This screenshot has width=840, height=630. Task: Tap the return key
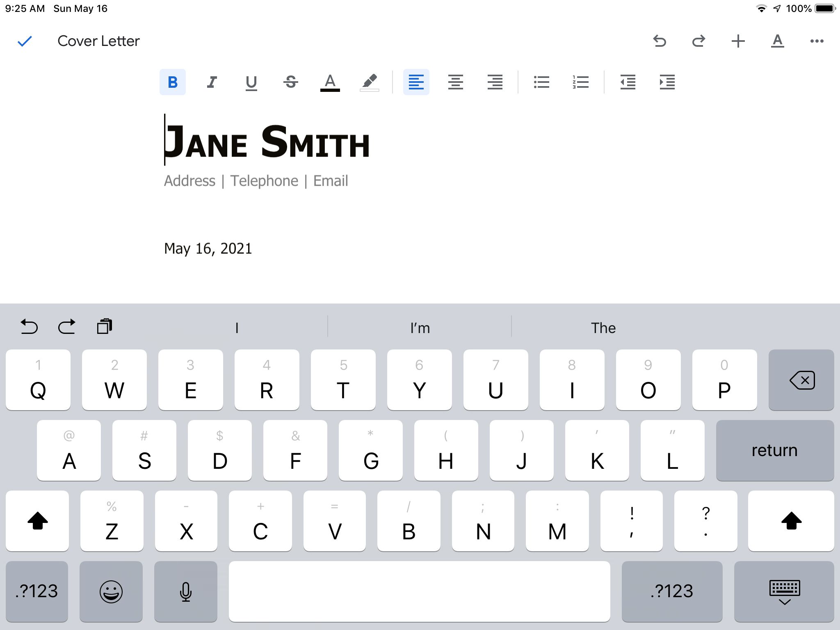coord(775,450)
